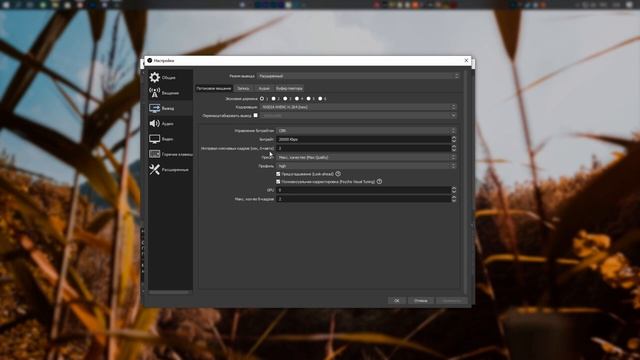The image size is (640, 360).
Task: Open the Hotkeys (Горячие клавиши) keyboard section
Action: coord(170,154)
